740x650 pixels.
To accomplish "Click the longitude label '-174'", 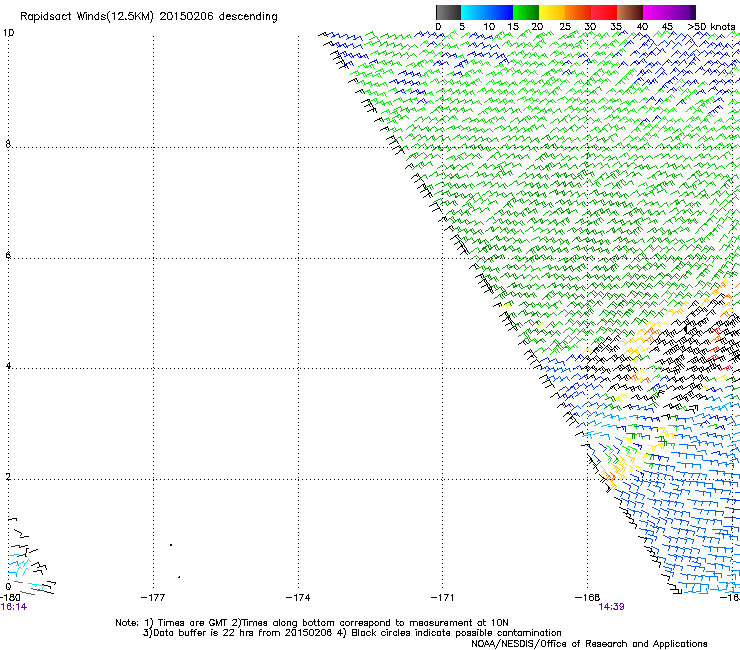I will [x=298, y=597].
